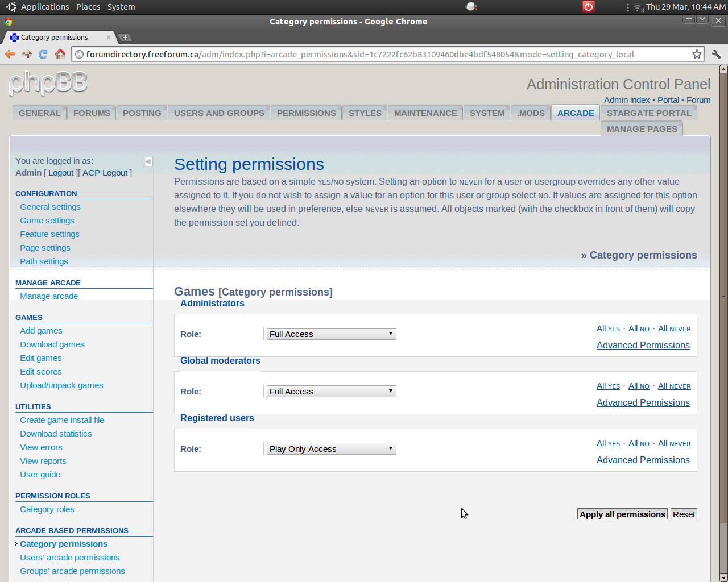This screenshot has height=582, width=728.
Task: Open Advanced Permissions for Global moderators
Action: pyautogui.click(x=643, y=402)
